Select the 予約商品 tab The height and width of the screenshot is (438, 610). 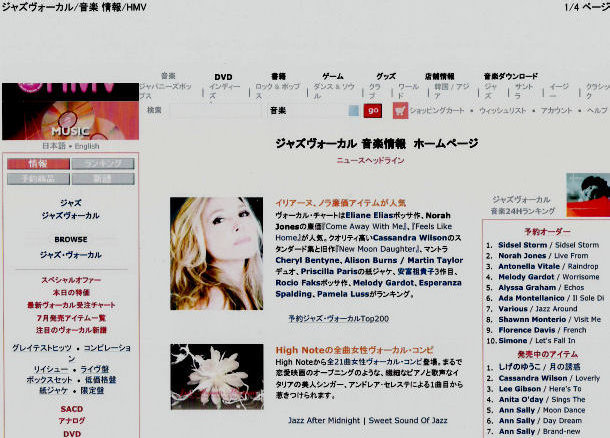click(x=38, y=179)
